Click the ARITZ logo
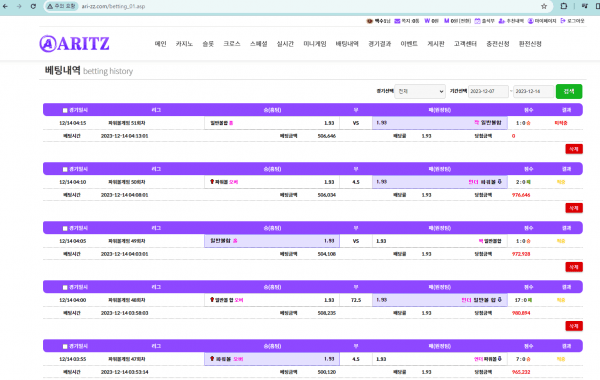The height and width of the screenshot is (380, 600). coord(74,44)
